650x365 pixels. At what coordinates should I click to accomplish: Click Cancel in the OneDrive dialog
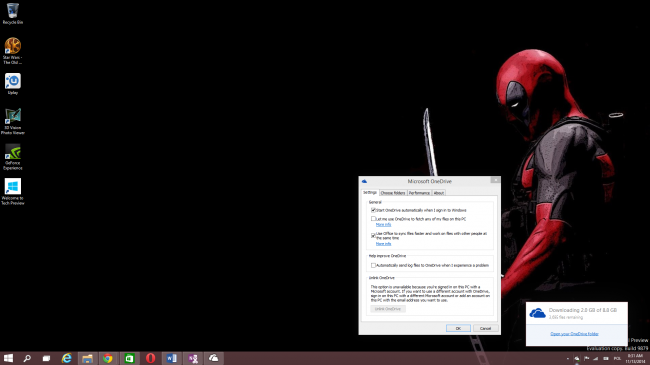(485, 328)
